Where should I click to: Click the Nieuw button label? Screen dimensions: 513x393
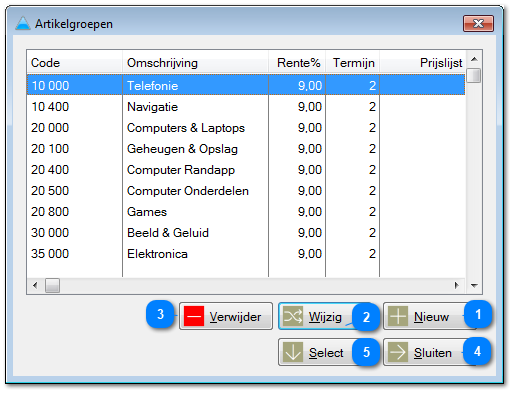click(431, 317)
